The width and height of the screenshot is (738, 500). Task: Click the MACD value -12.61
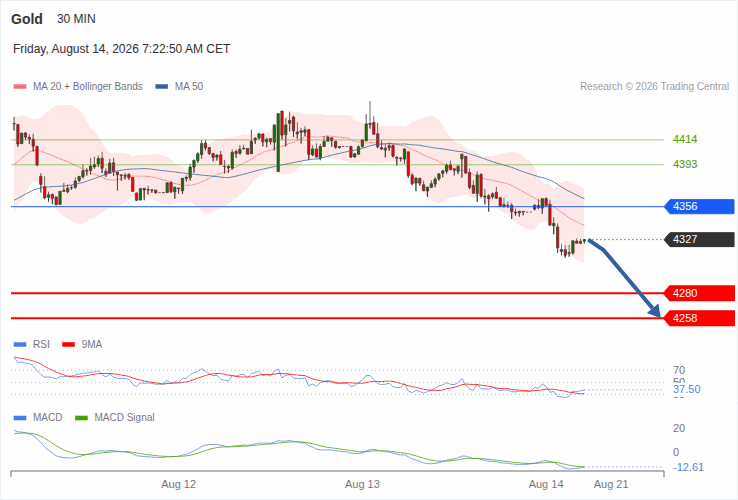pos(689,468)
